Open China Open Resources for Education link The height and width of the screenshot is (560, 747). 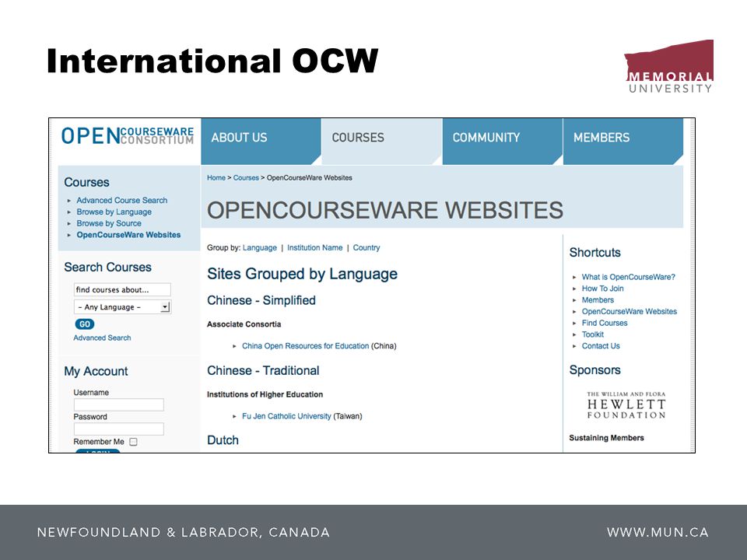pos(305,345)
